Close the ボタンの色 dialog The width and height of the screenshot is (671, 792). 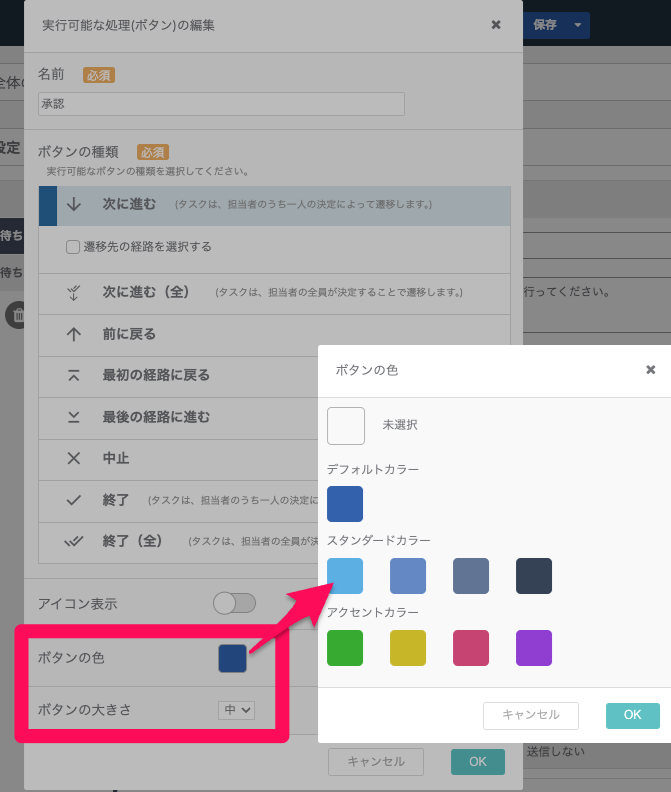pyautogui.click(x=650, y=370)
